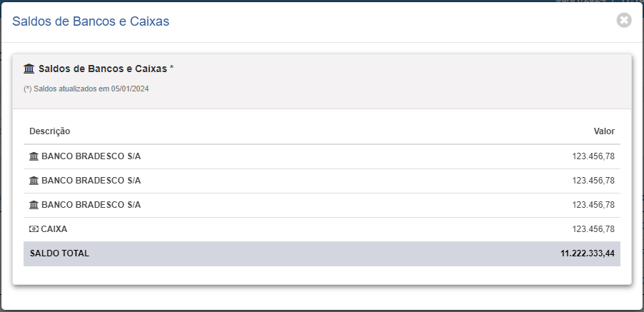Click the value in first BANCO BRADESCO row
The width and height of the screenshot is (644, 312).
pyautogui.click(x=593, y=156)
